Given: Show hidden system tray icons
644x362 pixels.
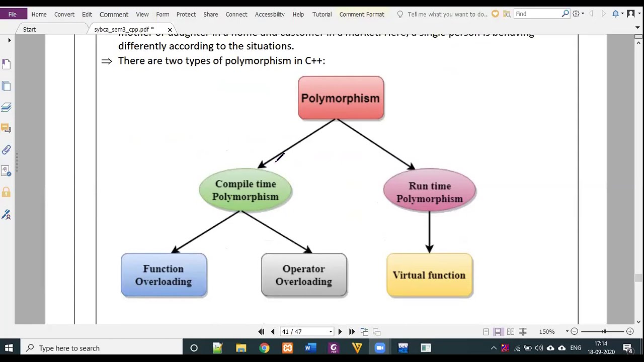Looking at the screenshot, I should click(494, 348).
